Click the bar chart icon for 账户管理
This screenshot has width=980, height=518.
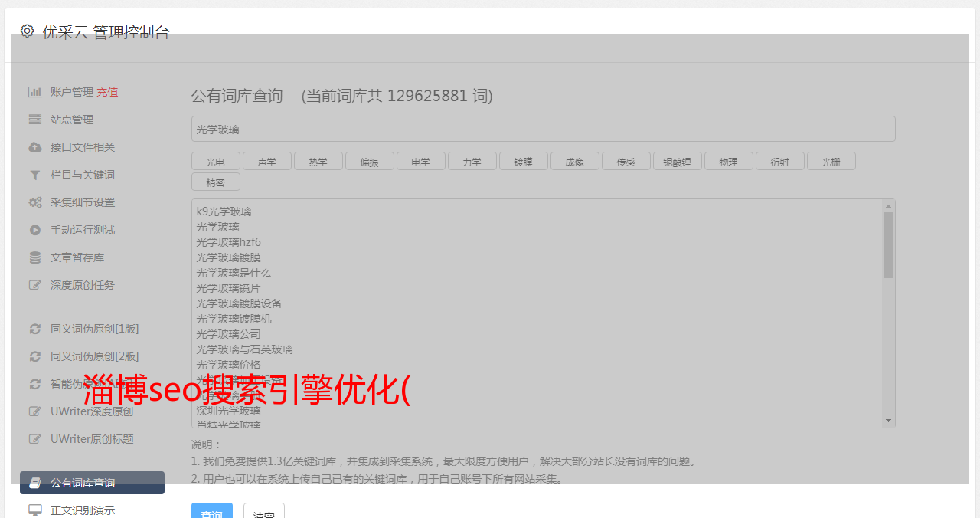point(35,92)
